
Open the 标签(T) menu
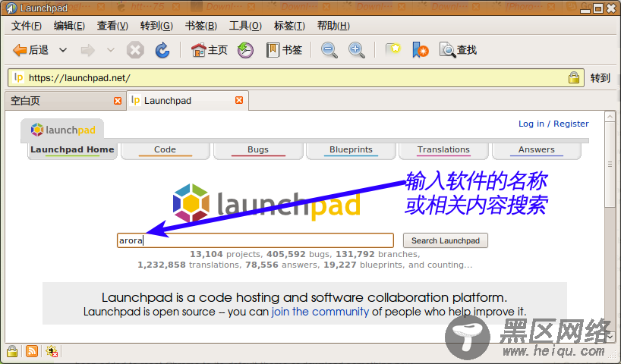[x=289, y=26]
